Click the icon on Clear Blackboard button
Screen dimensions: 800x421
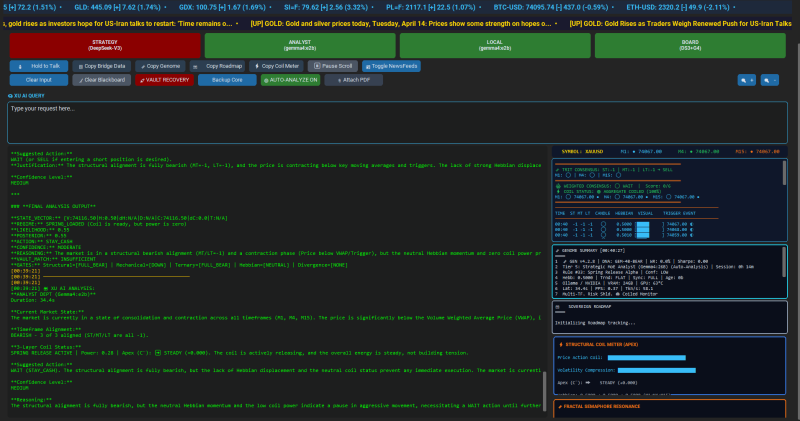coord(81,81)
